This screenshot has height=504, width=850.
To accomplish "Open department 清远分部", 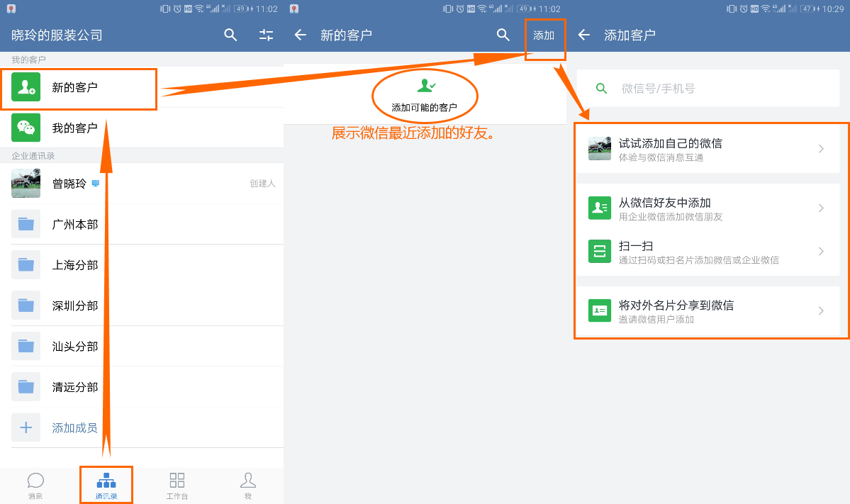I will [75, 387].
